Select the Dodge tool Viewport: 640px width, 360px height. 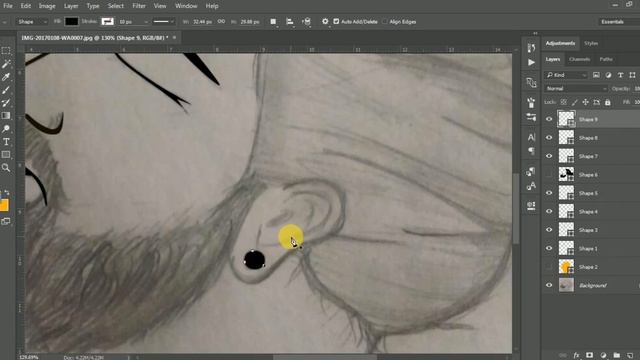pyautogui.click(x=6, y=129)
